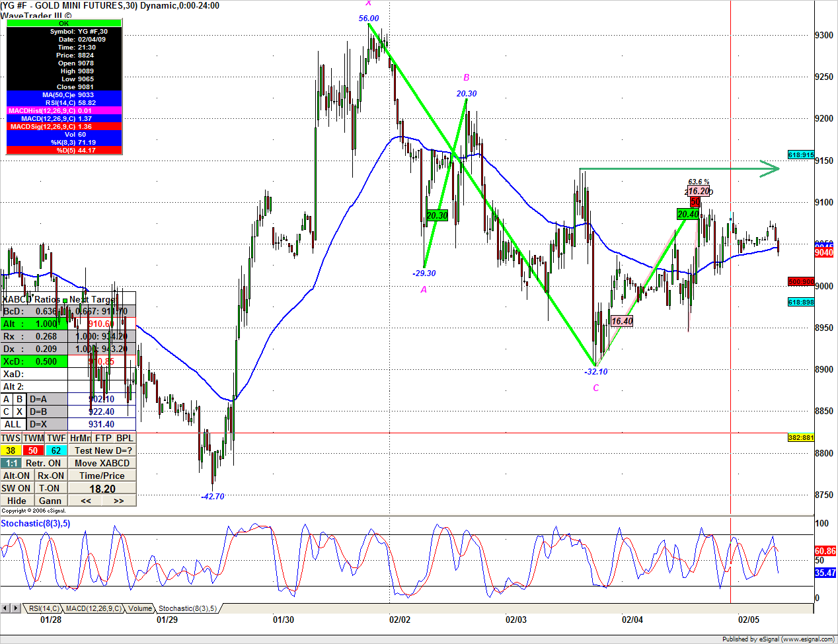Select the green XcD: 0.500 ratio row
838x644 pixels.
click(34, 361)
